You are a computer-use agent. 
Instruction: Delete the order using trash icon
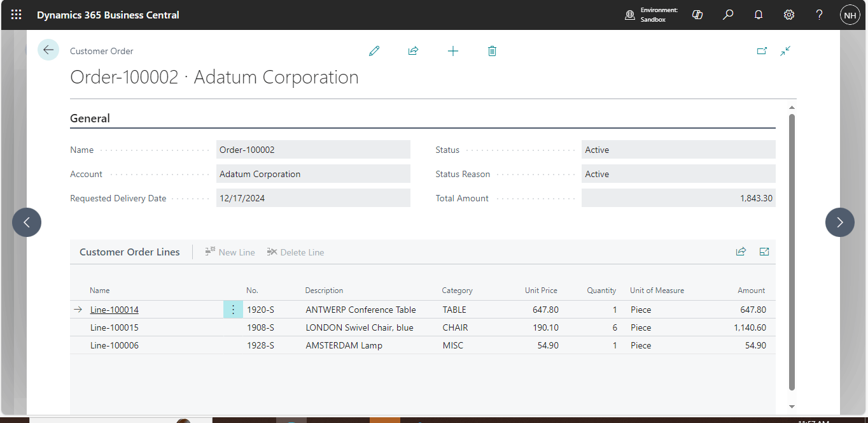[x=492, y=51]
